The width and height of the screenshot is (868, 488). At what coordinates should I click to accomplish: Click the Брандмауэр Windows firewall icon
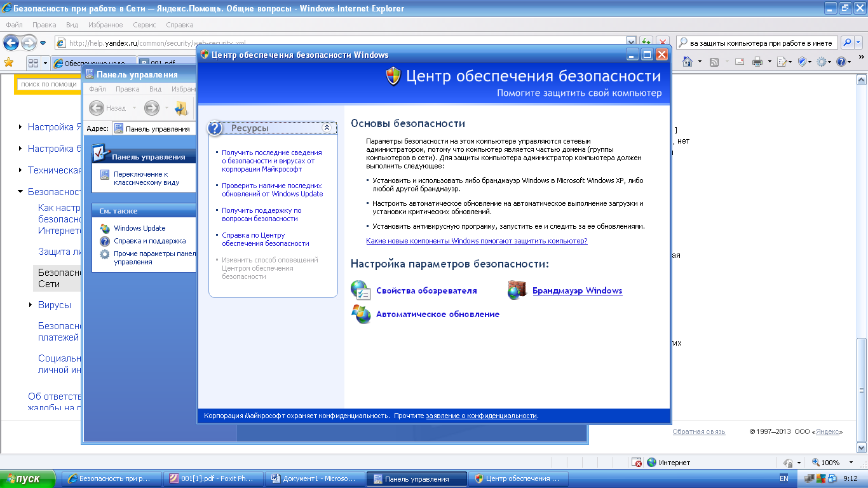[x=517, y=290]
